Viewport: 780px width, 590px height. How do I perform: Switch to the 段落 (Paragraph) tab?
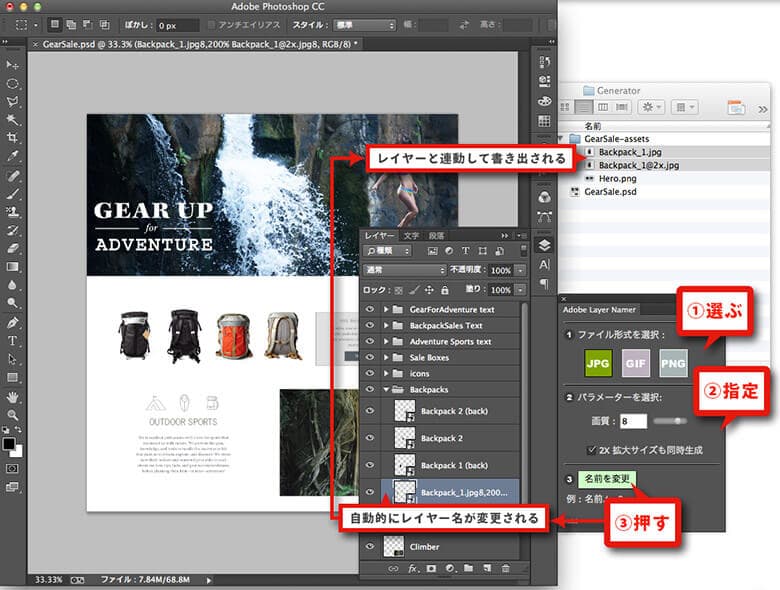coord(436,235)
